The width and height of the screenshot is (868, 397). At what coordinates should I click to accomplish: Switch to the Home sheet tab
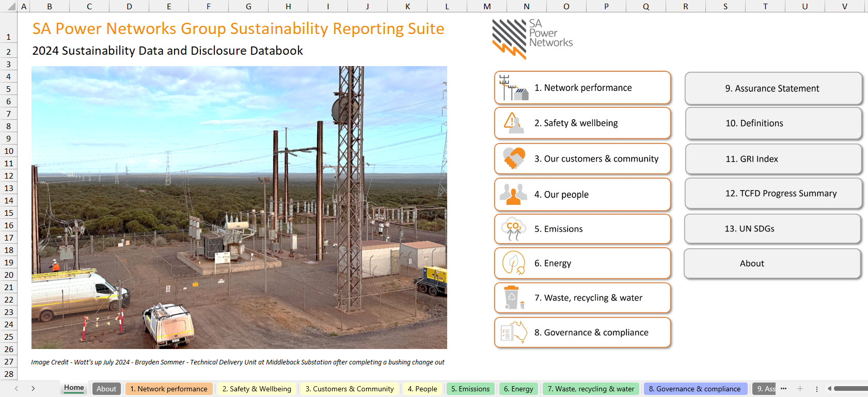(74, 388)
